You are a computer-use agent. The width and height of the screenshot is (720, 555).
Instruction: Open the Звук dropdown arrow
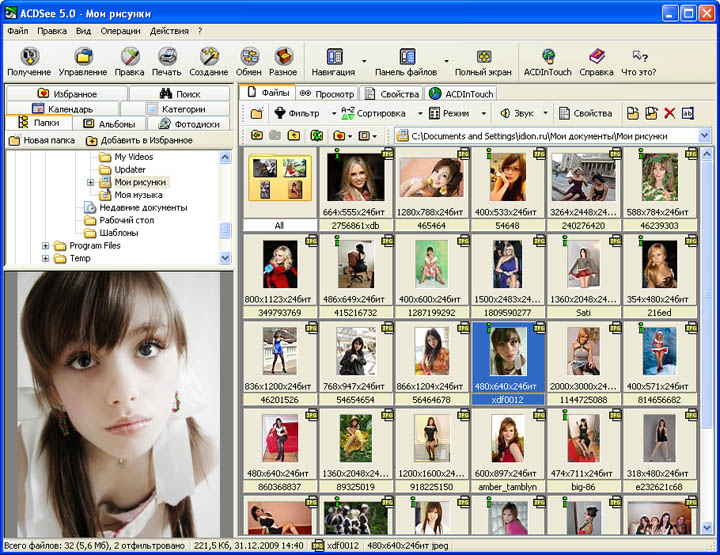tap(545, 113)
